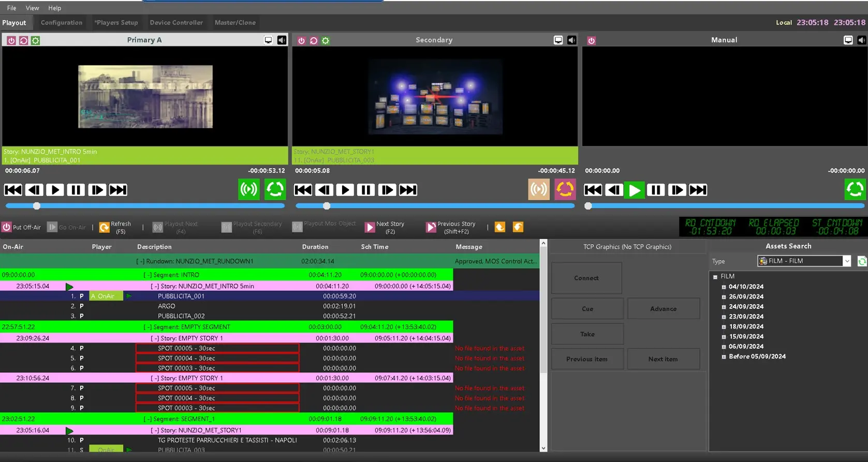Open the Type dropdown showing FILM - FILM
The width and height of the screenshot is (868, 462).
[x=847, y=261]
